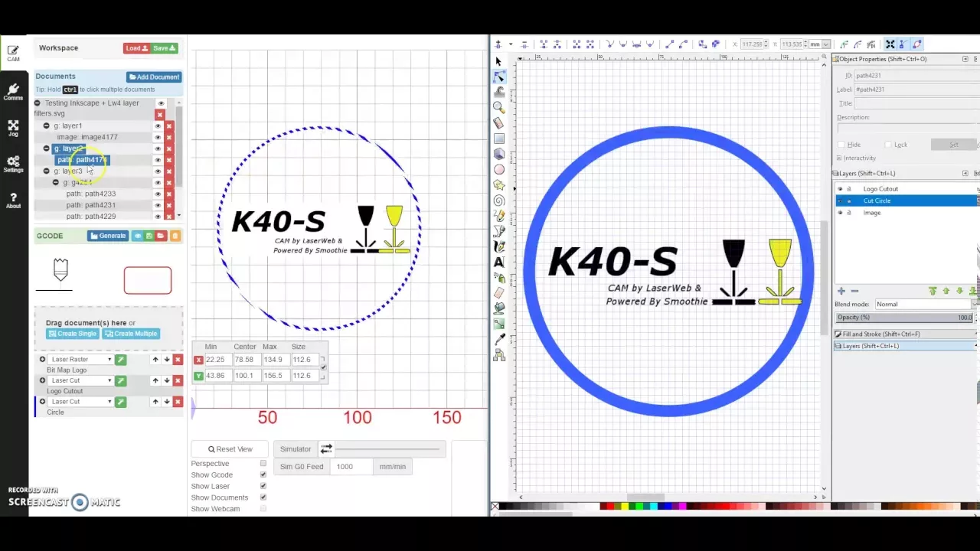Click the pencil edit icon for Laser Raster

click(121, 360)
